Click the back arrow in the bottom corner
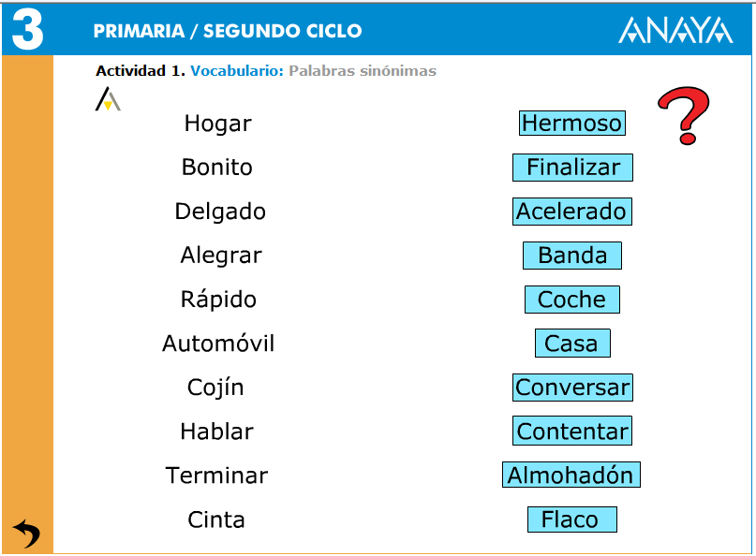This screenshot has width=756, height=556. click(x=24, y=530)
